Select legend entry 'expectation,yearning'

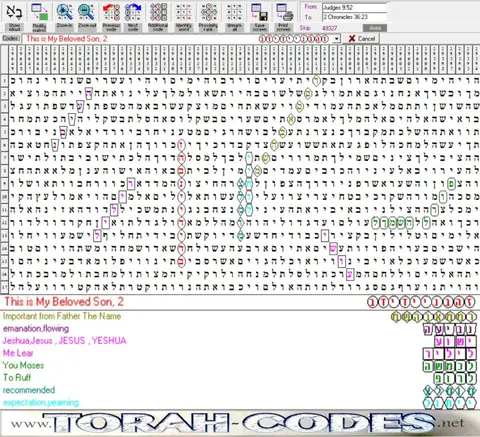coord(41,402)
